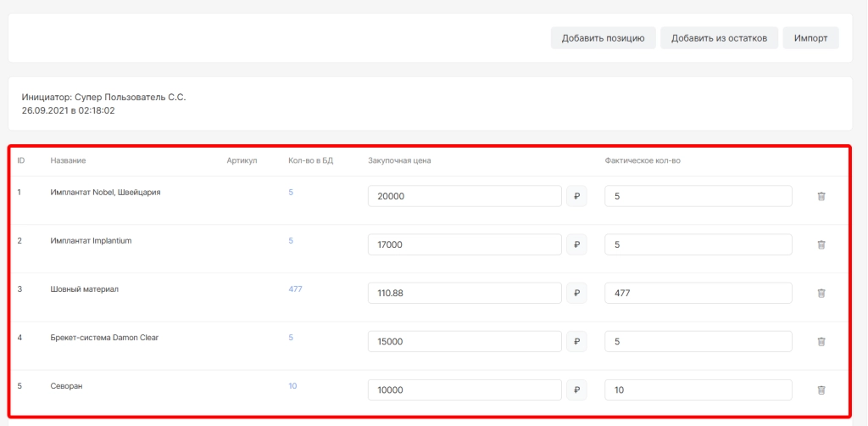
Task: Focus actual quantity field for Севоран
Action: pyautogui.click(x=698, y=390)
